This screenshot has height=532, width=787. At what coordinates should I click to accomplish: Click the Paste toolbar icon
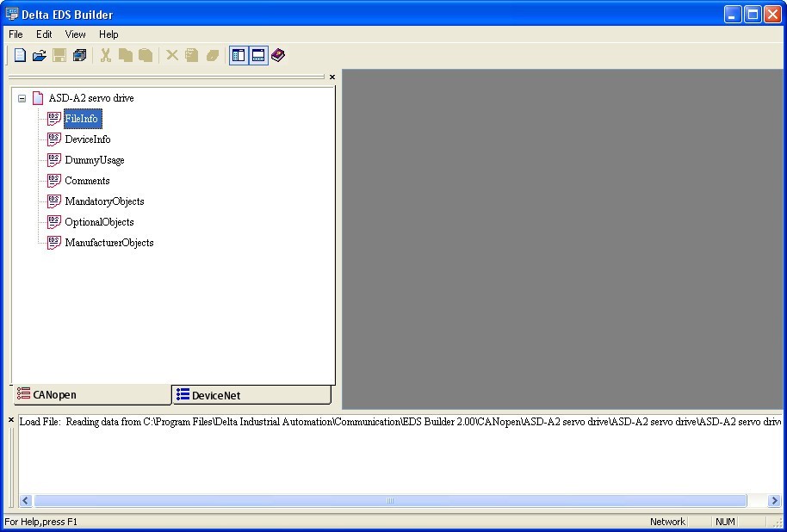click(x=145, y=55)
